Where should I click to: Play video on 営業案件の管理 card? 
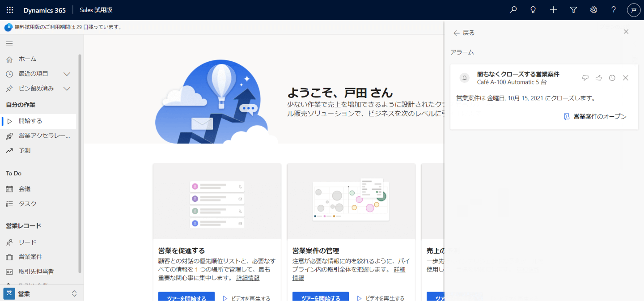381,298
